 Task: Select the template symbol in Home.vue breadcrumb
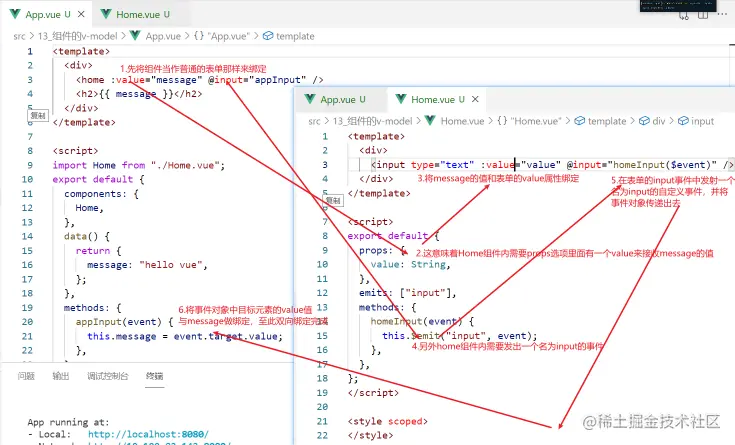point(600,121)
